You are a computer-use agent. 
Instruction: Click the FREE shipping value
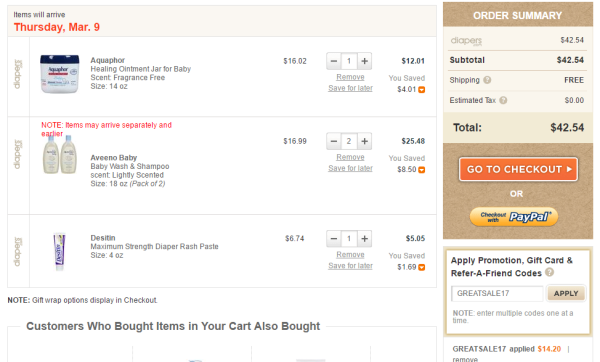tap(574, 80)
